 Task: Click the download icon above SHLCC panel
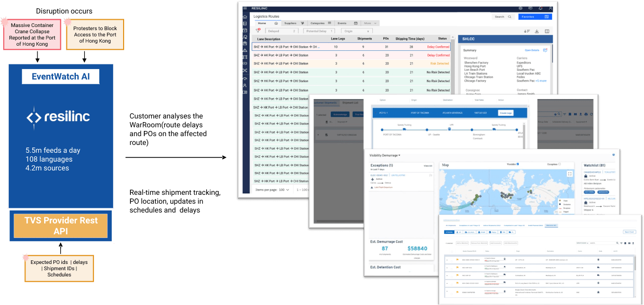(537, 31)
